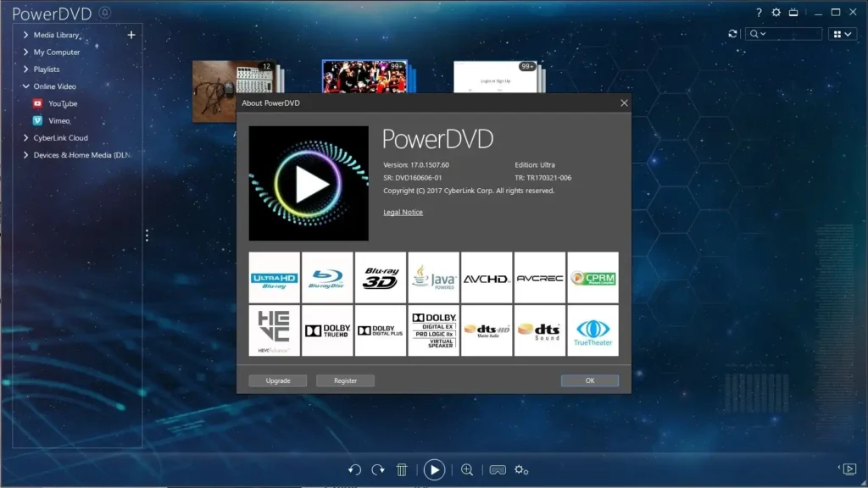Viewport: 868px width, 488px height.
Task: Open playback settings gear in bottom toolbar
Action: (521, 469)
